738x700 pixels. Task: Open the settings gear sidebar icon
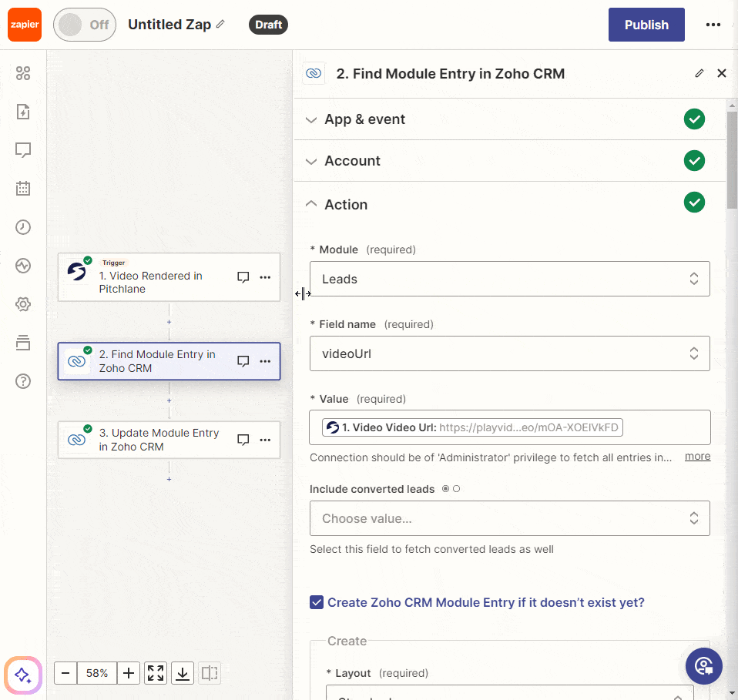point(23,304)
